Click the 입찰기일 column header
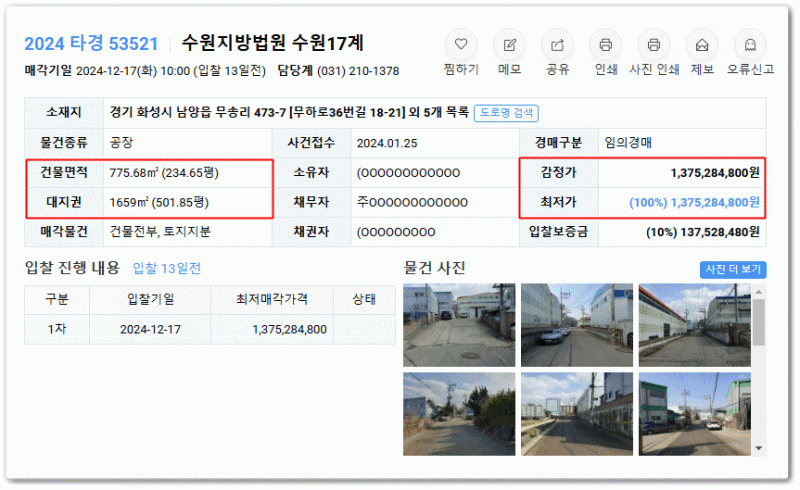 coord(150,300)
